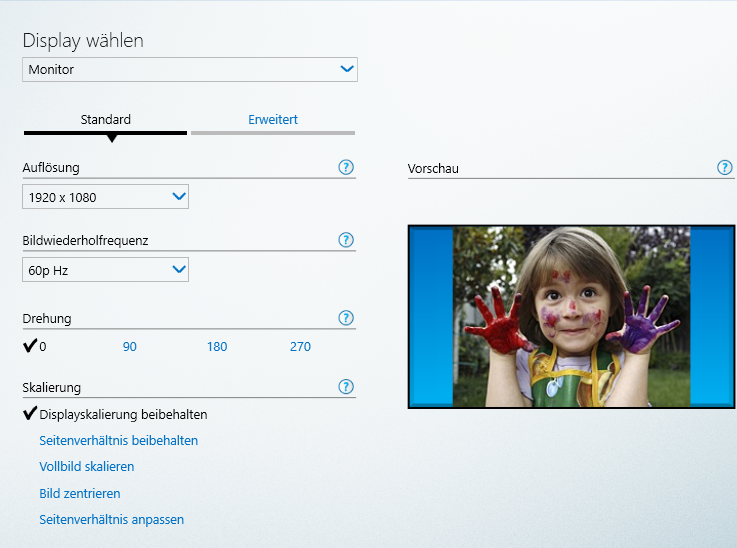Open help icon next to Drehung
The height and width of the screenshot is (548, 737).
click(346, 318)
